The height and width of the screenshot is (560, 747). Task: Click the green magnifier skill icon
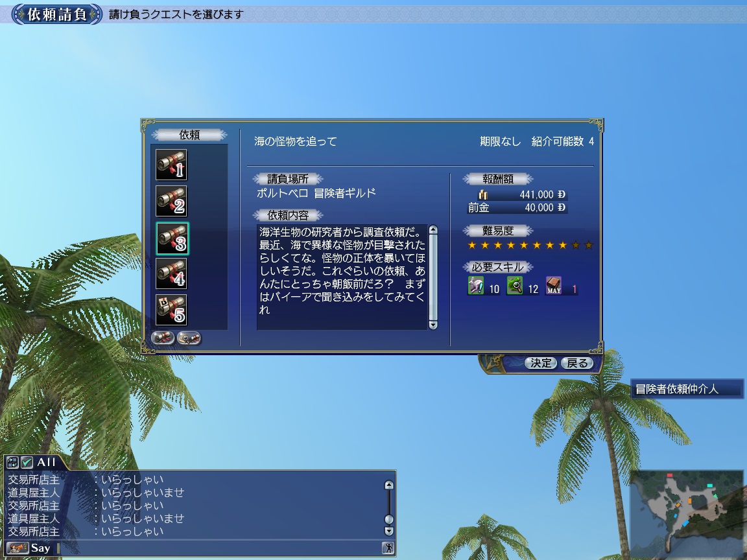(515, 286)
